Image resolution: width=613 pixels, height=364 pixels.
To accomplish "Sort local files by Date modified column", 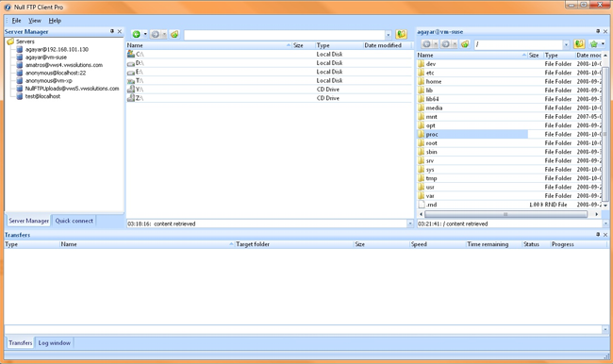I will 388,45.
